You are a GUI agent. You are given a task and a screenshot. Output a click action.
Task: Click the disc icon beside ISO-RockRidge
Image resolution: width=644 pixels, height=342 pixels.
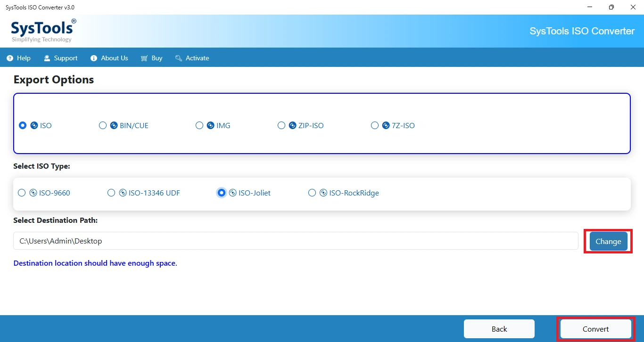pyautogui.click(x=323, y=193)
